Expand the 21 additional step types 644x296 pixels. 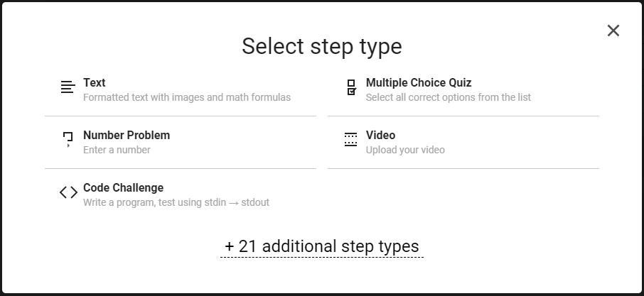pyautogui.click(x=322, y=246)
